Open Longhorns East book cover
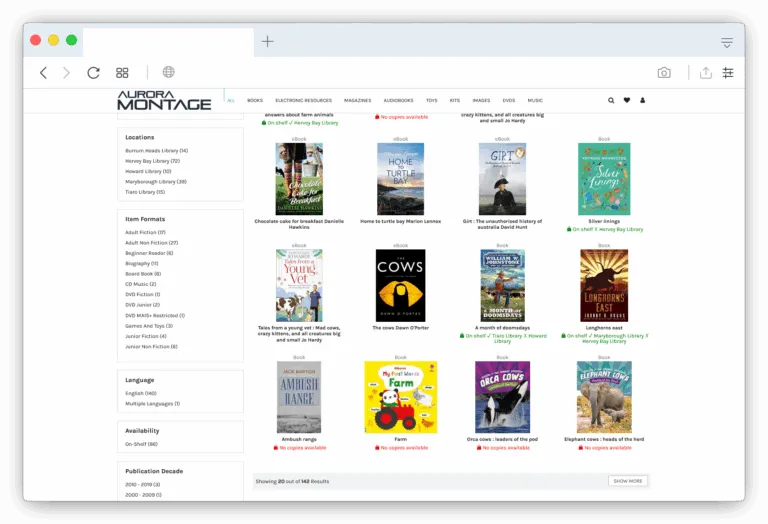 (x=604, y=286)
